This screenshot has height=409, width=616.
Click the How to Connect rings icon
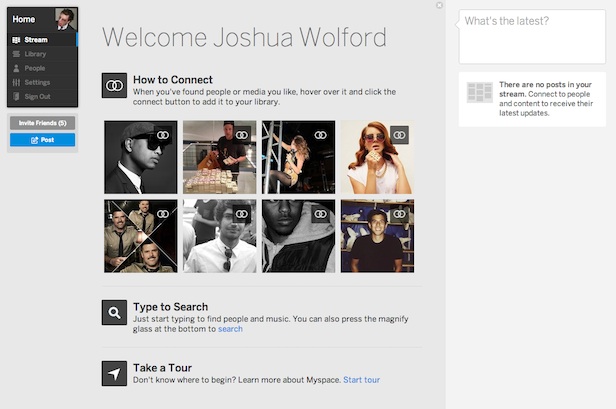coord(114,86)
